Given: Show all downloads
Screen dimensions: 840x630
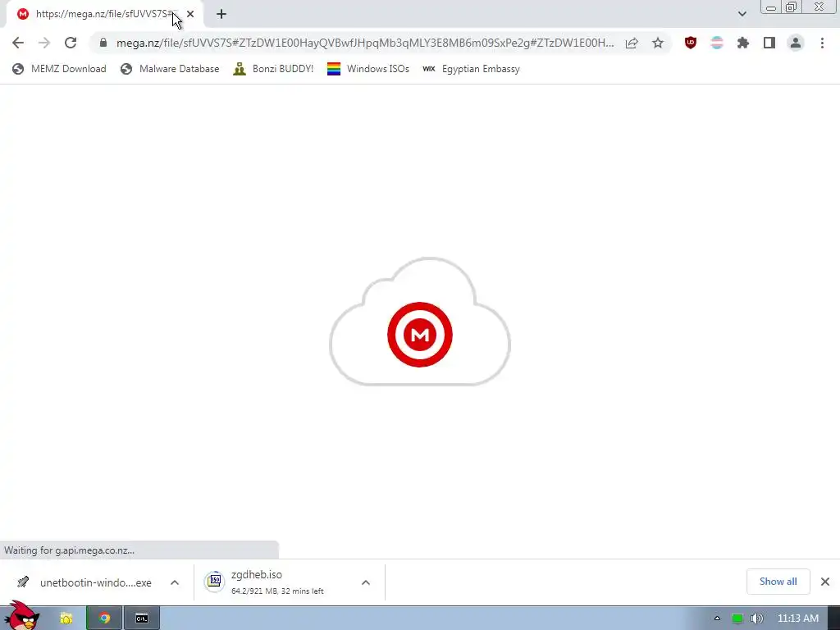Looking at the screenshot, I should pyautogui.click(x=778, y=582).
